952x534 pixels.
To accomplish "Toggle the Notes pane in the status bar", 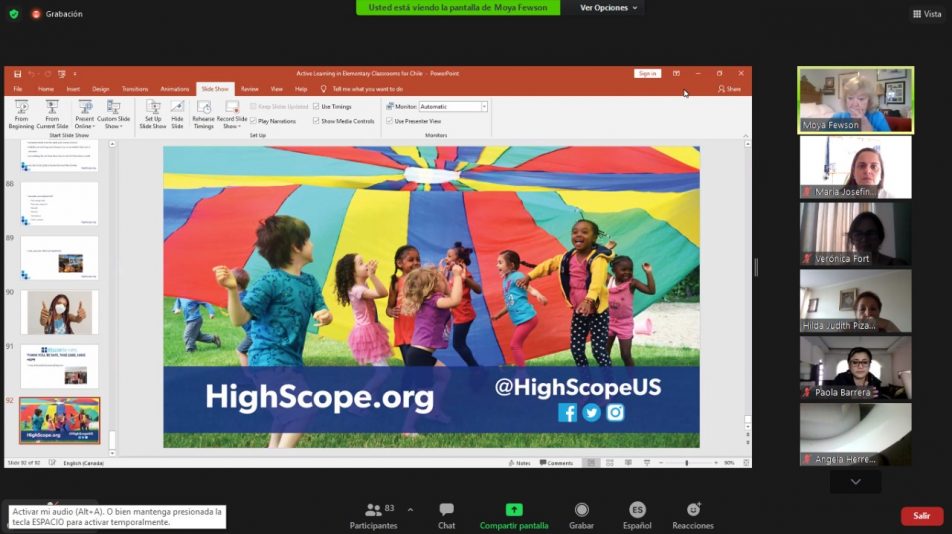I will pyautogui.click(x=519, y=463).
